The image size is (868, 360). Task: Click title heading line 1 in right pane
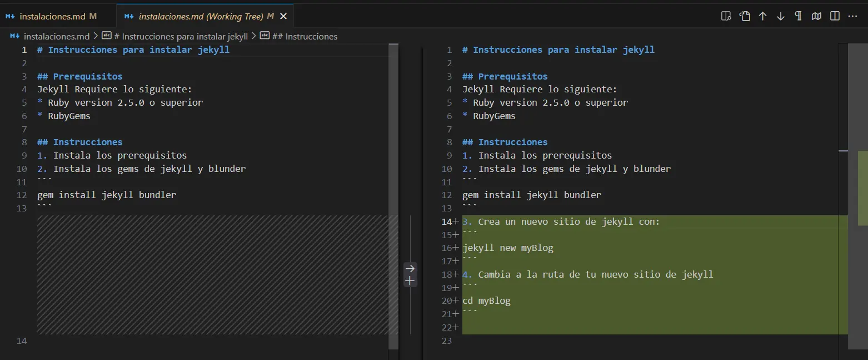click(x=558, y=50)
